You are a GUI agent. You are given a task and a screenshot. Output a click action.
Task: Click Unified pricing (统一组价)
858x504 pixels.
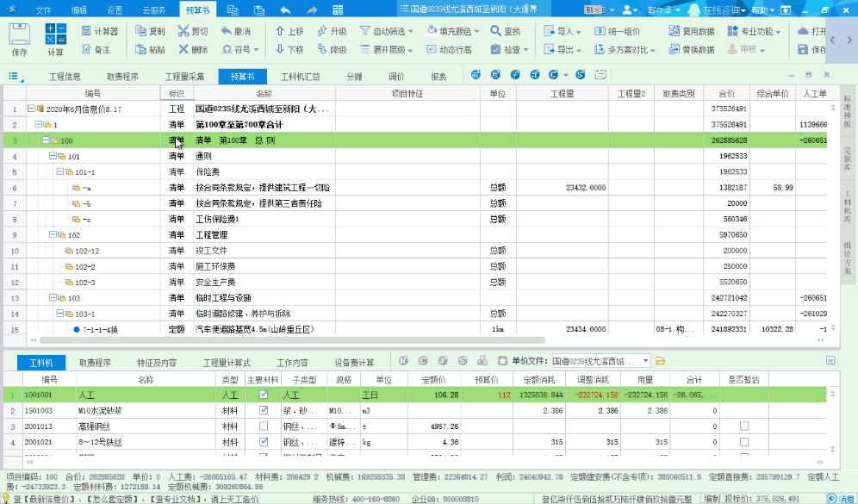[618, 31]
